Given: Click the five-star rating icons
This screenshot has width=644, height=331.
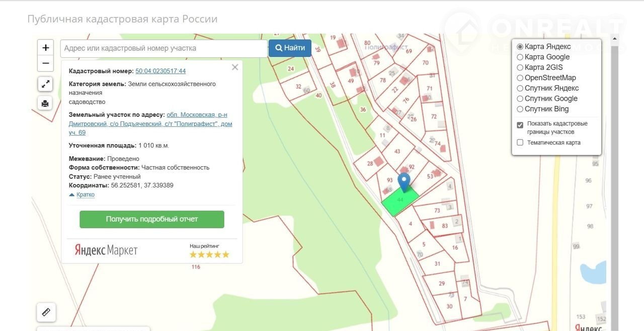Looking at the screenshot, I should click(209, 254).
